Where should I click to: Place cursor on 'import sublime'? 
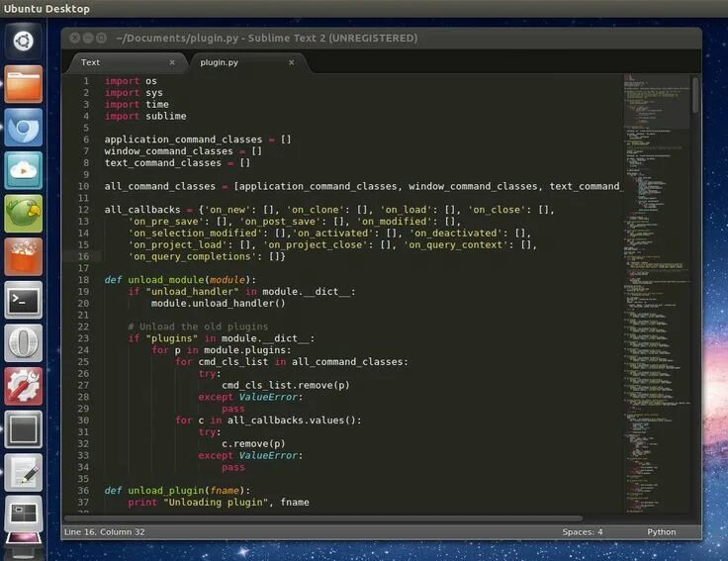tap(145, 116)
